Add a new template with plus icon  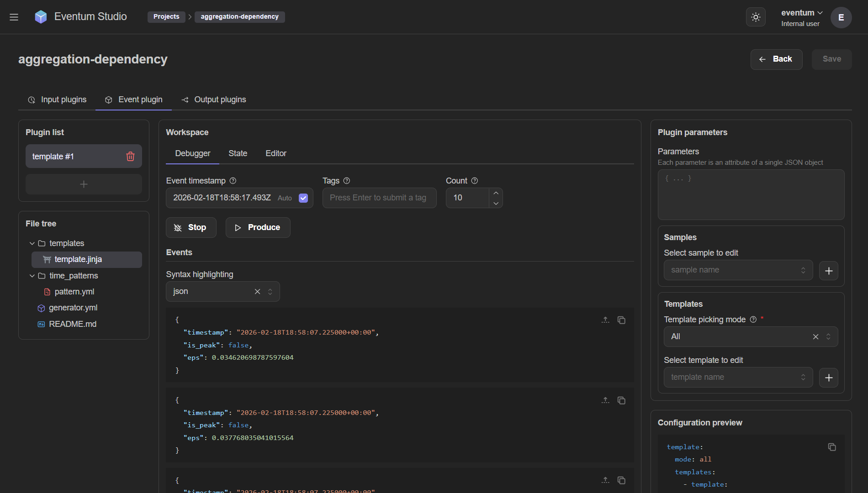[828, 378]
